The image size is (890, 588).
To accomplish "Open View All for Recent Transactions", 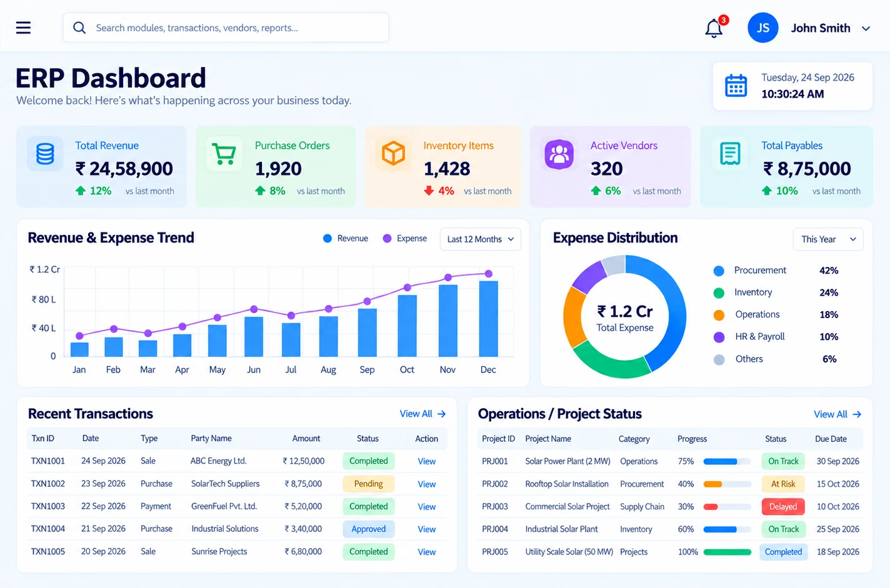I will [x=423, y=414].
